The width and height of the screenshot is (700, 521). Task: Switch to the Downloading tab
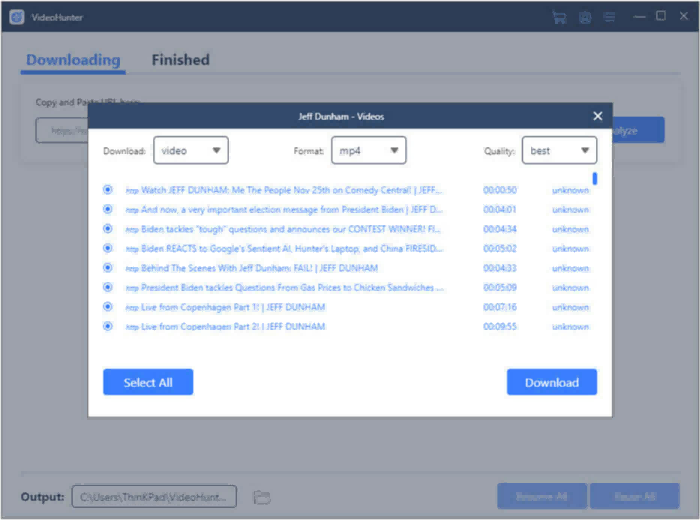coord(73,60)
